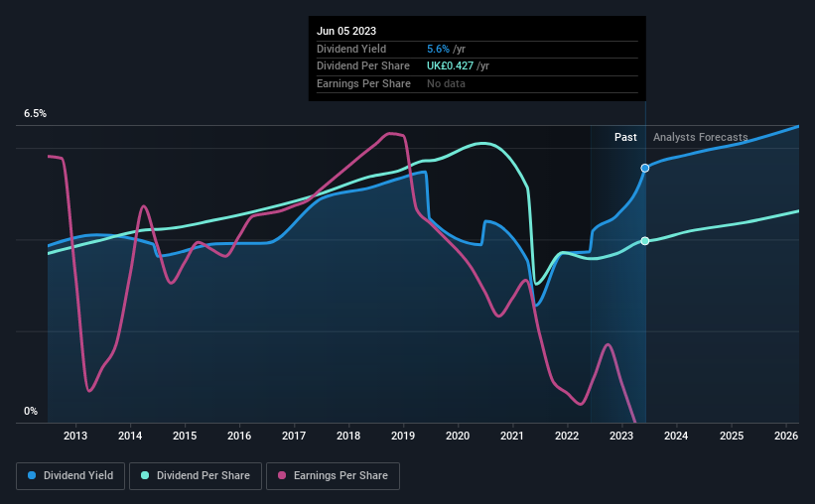Click the teal Dividend Per Share marker dot

pos(645,241)
